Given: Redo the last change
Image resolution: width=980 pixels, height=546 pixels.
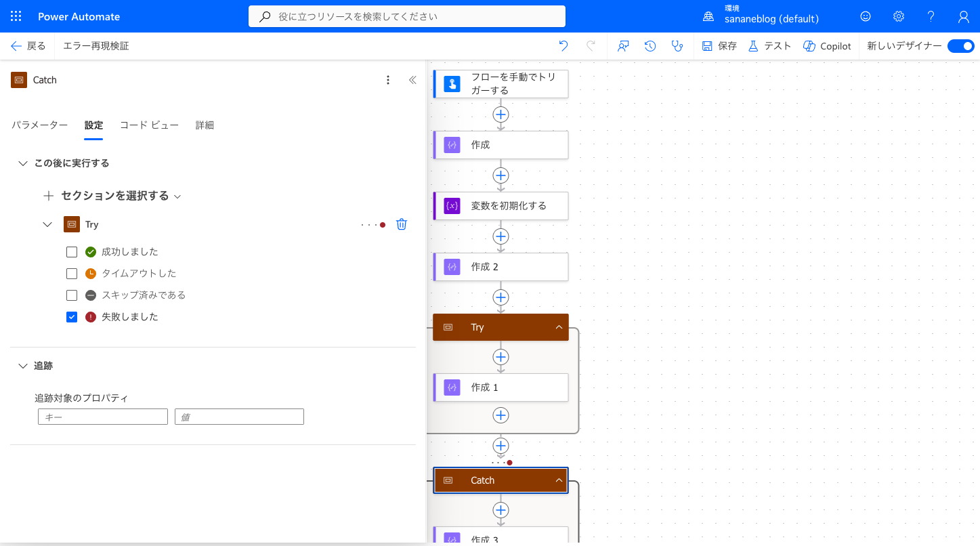Looking at the screenshot, I should [591, 46].
